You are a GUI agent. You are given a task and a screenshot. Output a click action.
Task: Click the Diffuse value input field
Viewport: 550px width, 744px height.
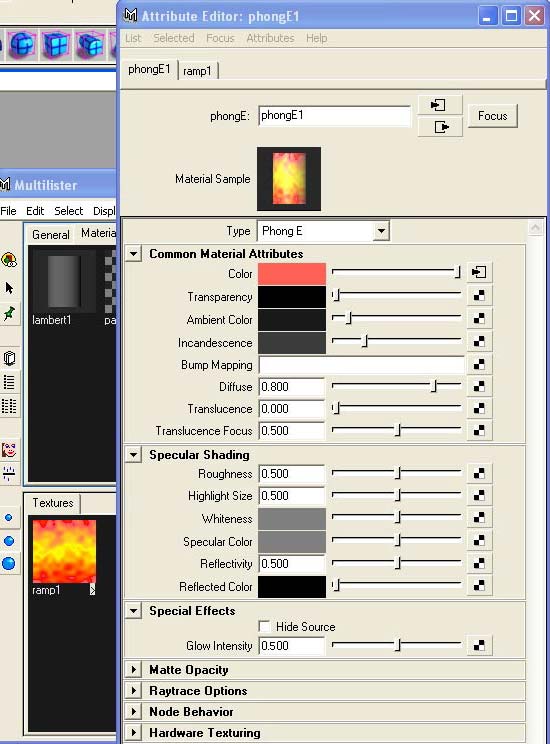[x=291, y=387]
